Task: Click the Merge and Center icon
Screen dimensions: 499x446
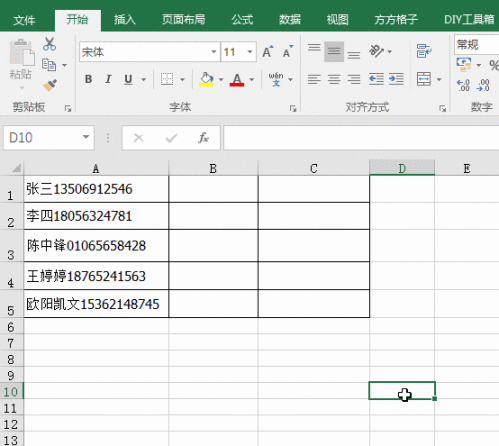Action: point(424,79)
